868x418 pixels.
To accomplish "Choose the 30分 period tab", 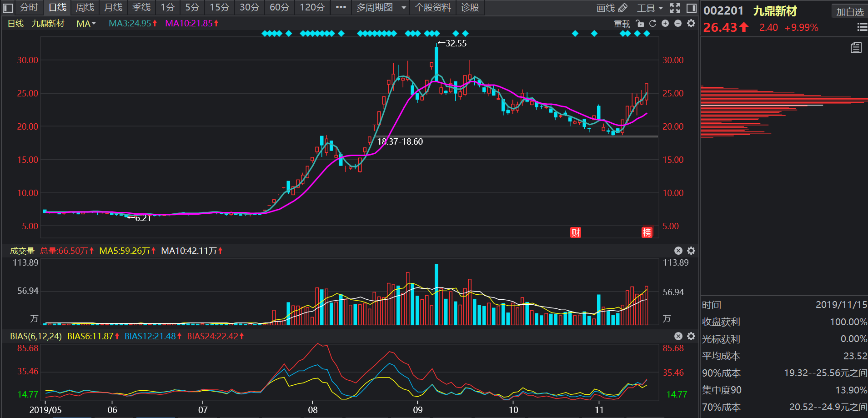I will click(250, 7).
